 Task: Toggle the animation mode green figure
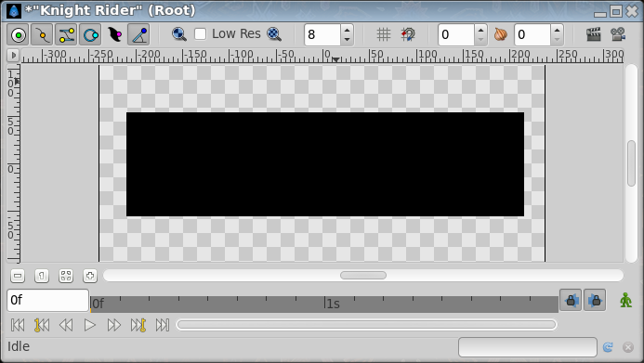coord(625,300)
